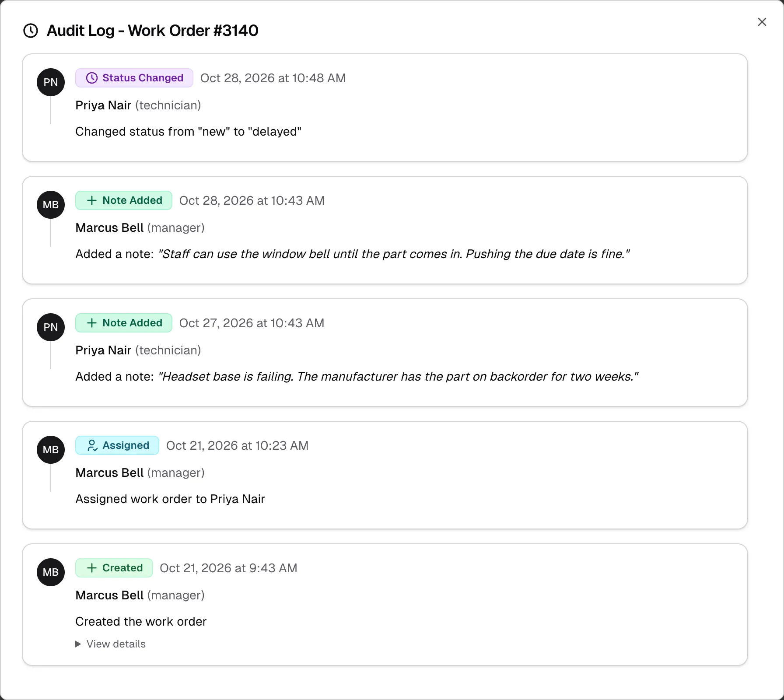
Task: Click the Assigned badge label
Action: [126, 445]
